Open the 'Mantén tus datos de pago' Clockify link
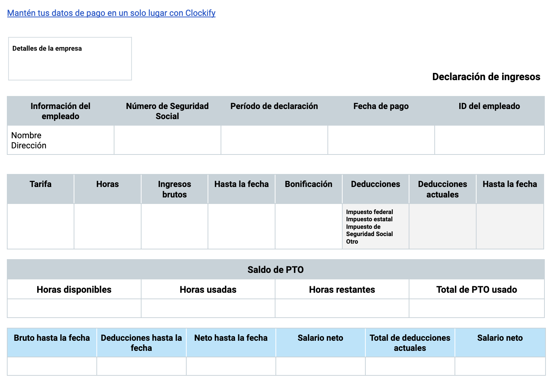Screen dimensions: 556x392 tap(111, 13)
